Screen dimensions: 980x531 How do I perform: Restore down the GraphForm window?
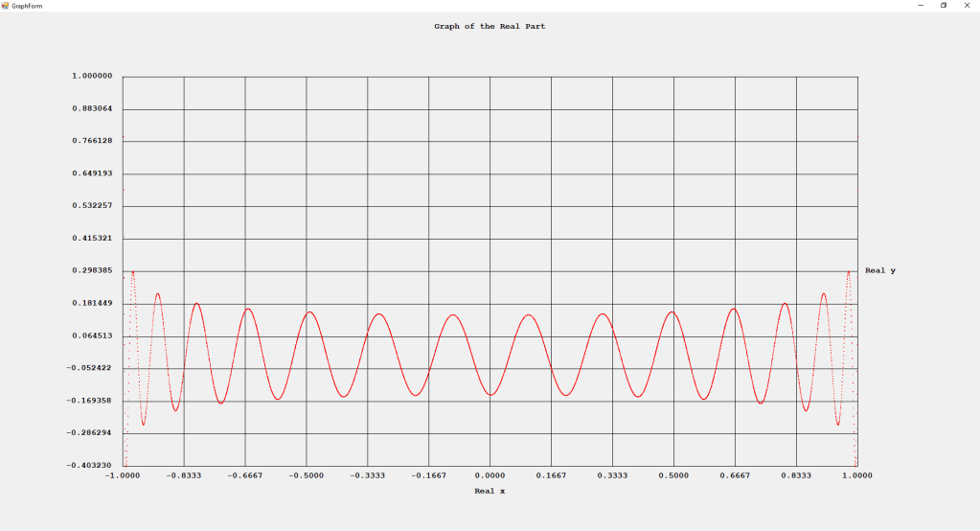pyautogui.click(x=943, y=6)
